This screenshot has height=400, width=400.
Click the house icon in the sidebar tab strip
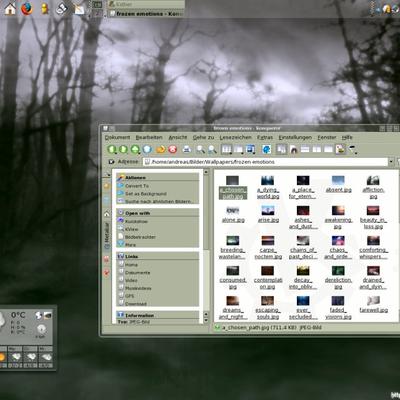click(107, 214)
